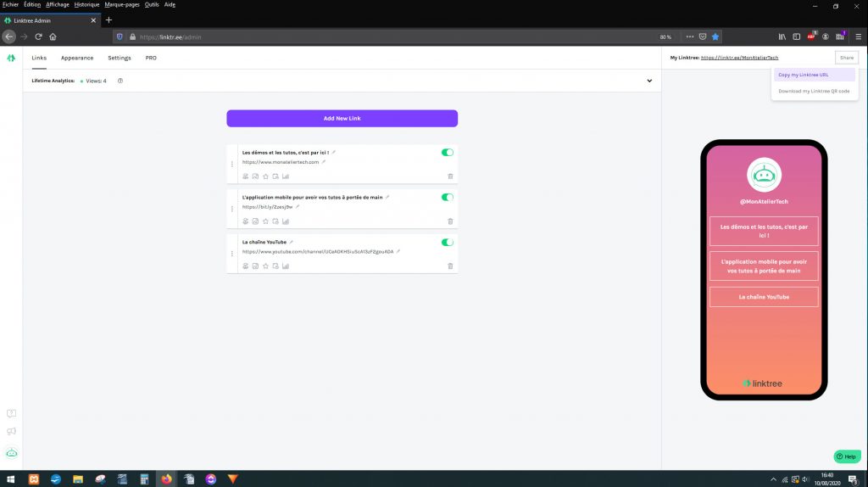Click the star icon for the bit.ly link

265,221
